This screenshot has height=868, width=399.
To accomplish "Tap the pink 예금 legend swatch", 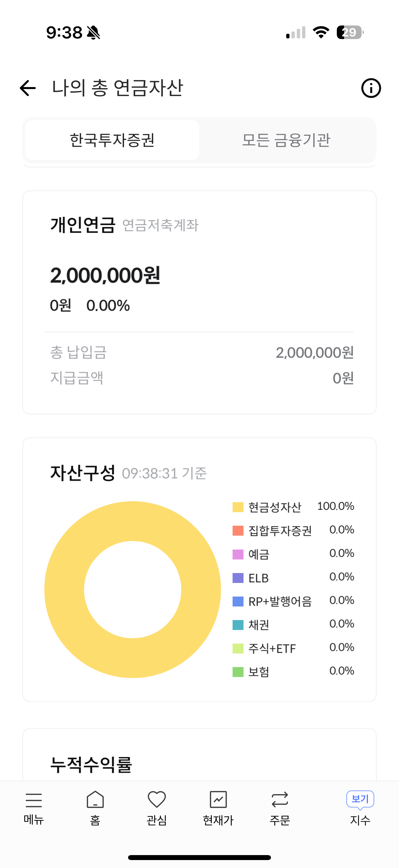I will (x=238, y=554).
